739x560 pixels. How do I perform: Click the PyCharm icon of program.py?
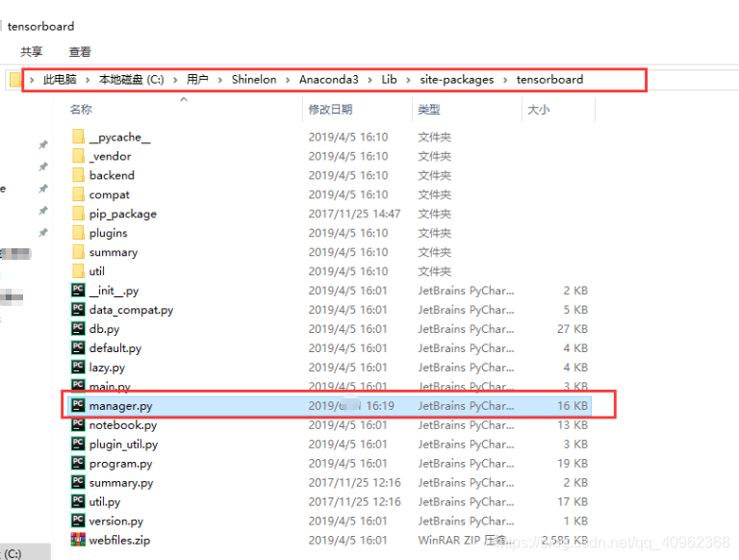tap(78, 463)
